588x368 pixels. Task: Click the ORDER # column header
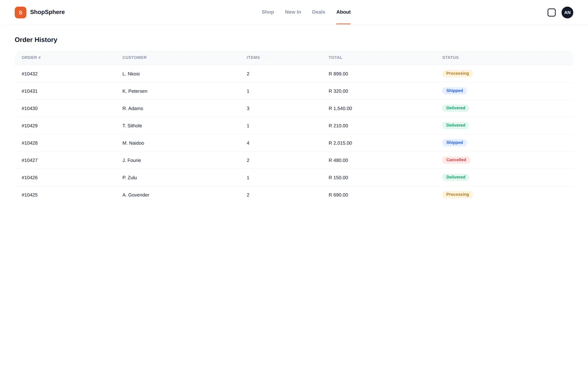click(31, 58)
